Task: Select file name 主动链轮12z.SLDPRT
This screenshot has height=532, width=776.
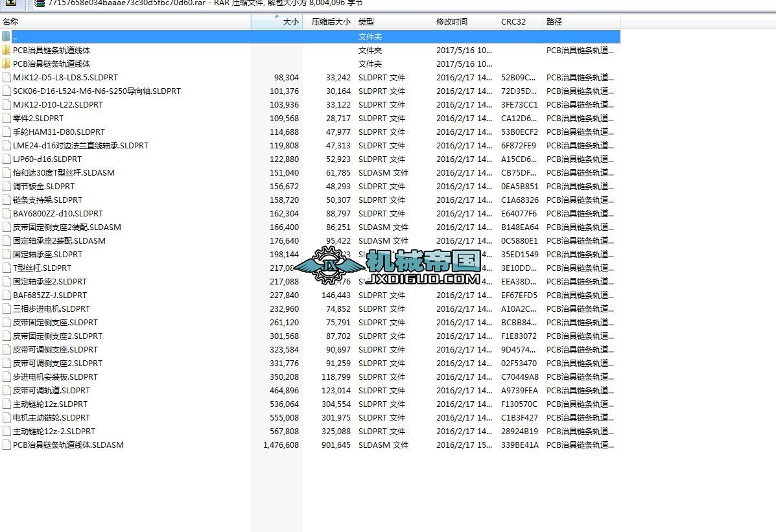Action: (50, 404)
